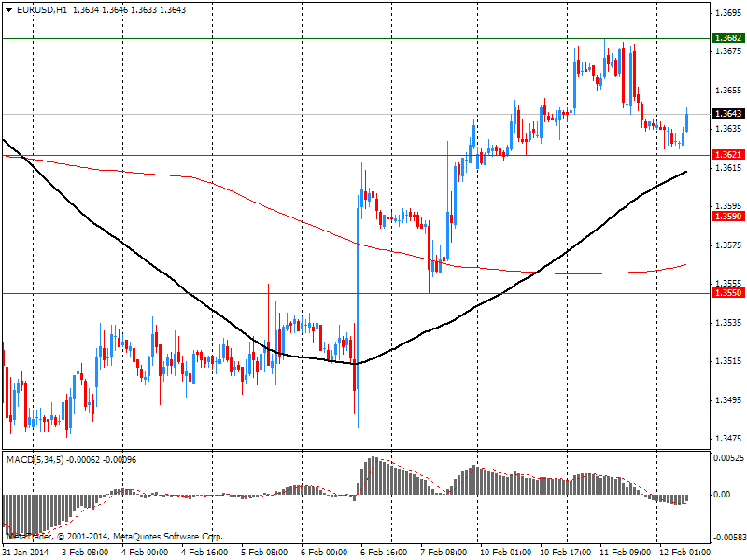This screenshot has width=747, height=560.
Task: Select the 7 Feb 08:00 time label
Action: [x=444, y=553]
